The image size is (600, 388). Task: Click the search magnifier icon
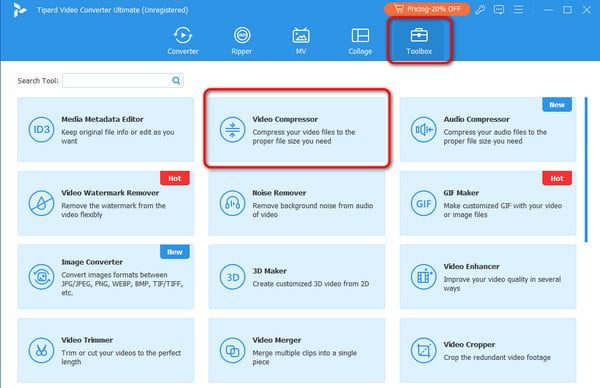(176, 80)
